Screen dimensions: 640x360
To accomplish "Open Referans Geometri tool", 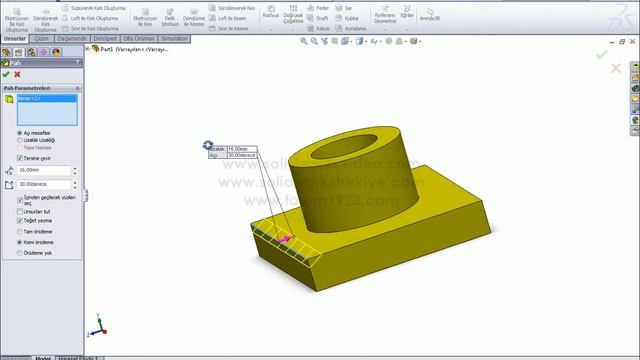I will tap(385, 15).
